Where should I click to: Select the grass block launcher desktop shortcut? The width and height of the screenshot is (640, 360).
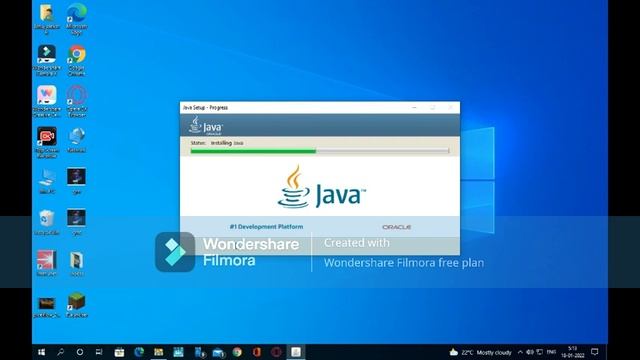pos(76,304)
